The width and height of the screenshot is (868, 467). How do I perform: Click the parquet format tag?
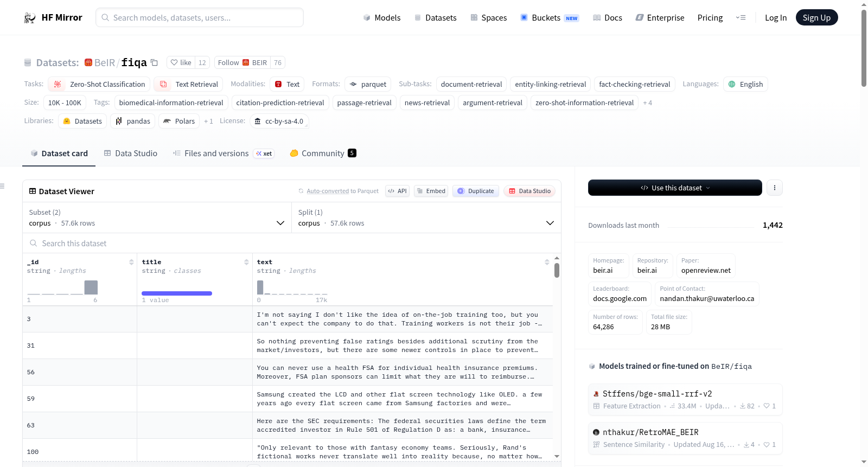point(368,84)
